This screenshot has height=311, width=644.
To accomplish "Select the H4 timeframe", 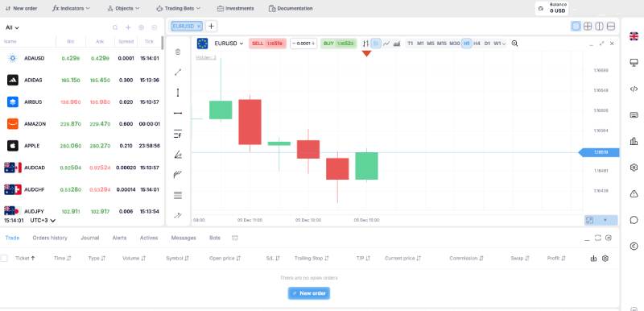I will click(x=477, y=44).
